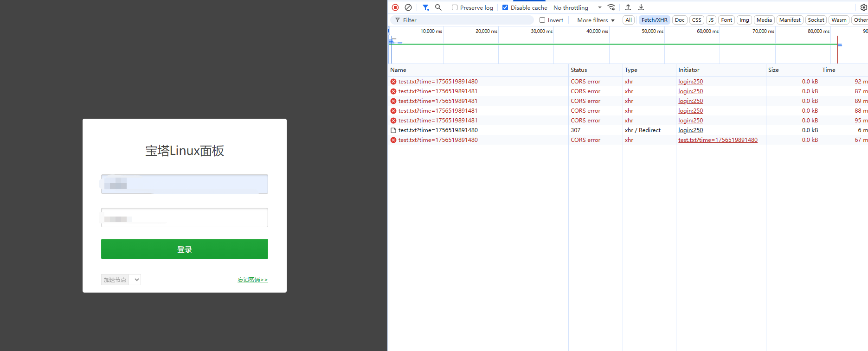Toggle the filter bar icon

(x=425, y=7)
